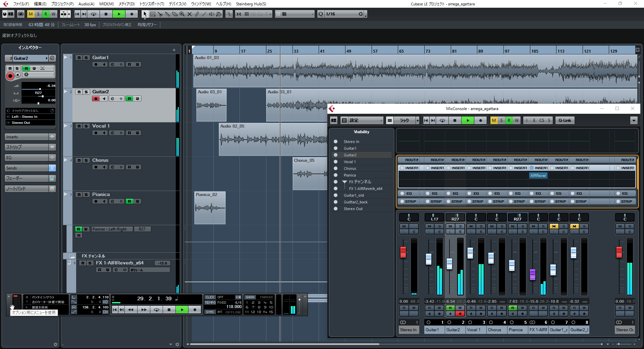Click the AIRReverb insert slot
This screenshot has height=349, width=644.
538,176
